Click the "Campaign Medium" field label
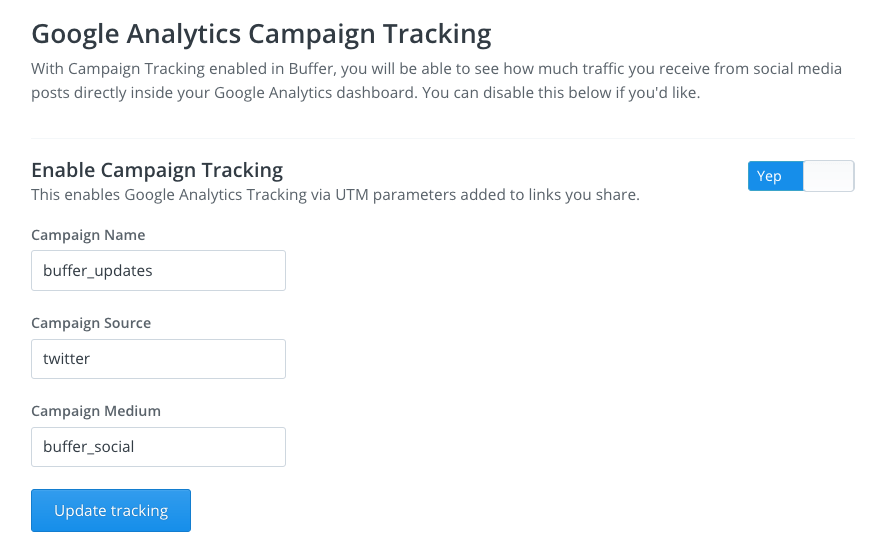This screenshot has height=560, width=884. click(x=96, y=411)
